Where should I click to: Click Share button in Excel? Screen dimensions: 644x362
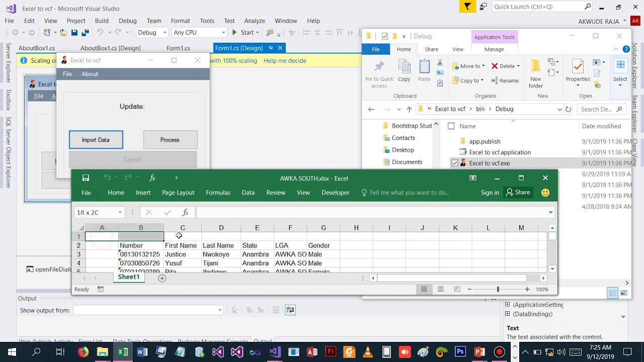click(518, 193)
